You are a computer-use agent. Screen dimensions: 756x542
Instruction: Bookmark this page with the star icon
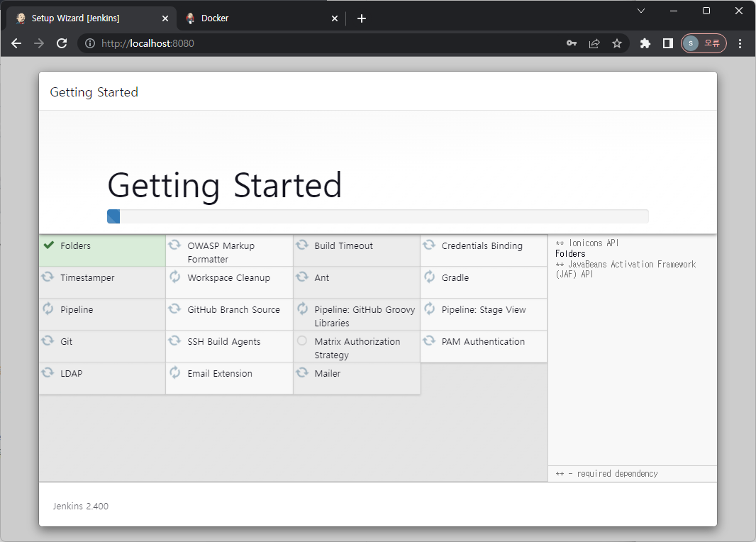617,43
